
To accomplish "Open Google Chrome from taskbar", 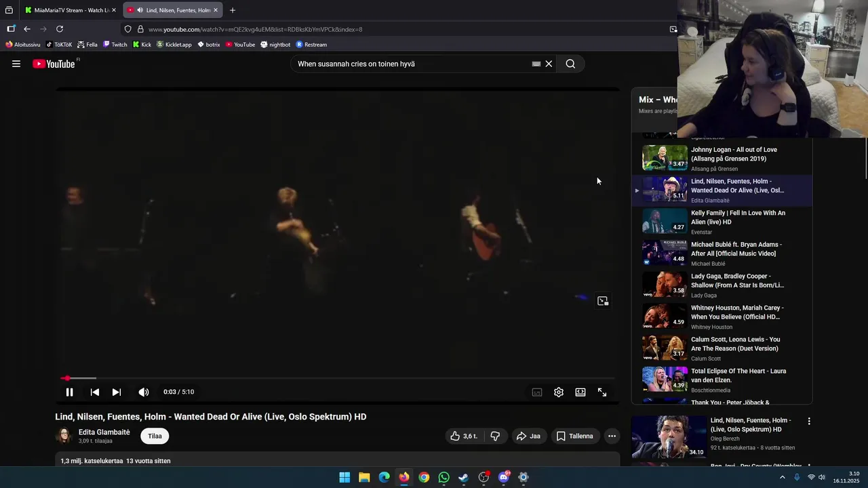I will [424, 477].
